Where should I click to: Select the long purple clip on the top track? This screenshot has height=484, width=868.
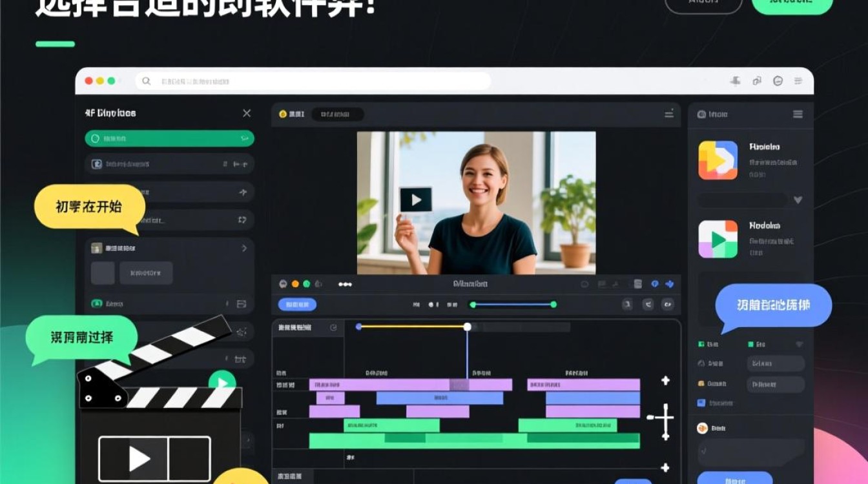pos(411,385)
